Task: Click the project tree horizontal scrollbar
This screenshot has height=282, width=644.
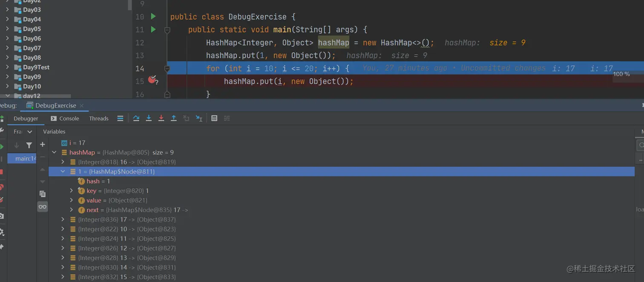Action: [x=35, y=96]
